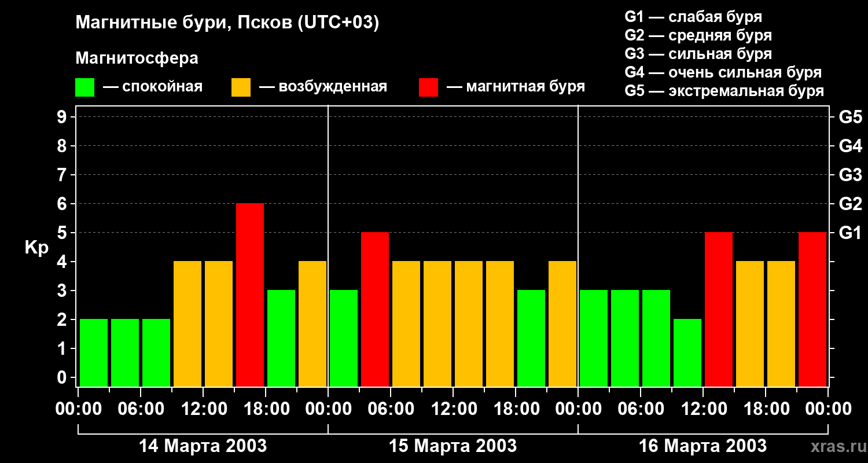Click the 00:00–03:00 green bar on 16 March
This screenshot has width=868, height=463.
[594, 339]
